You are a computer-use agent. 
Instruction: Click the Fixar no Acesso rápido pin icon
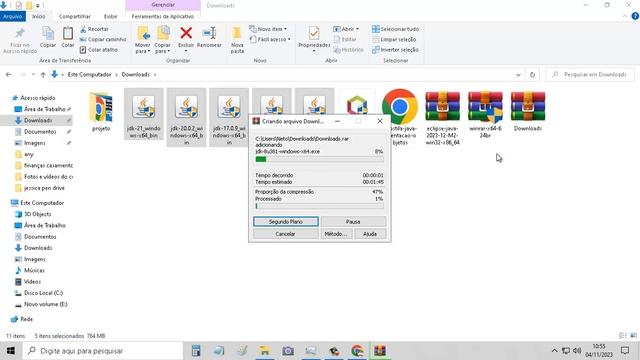coord(20,33)
